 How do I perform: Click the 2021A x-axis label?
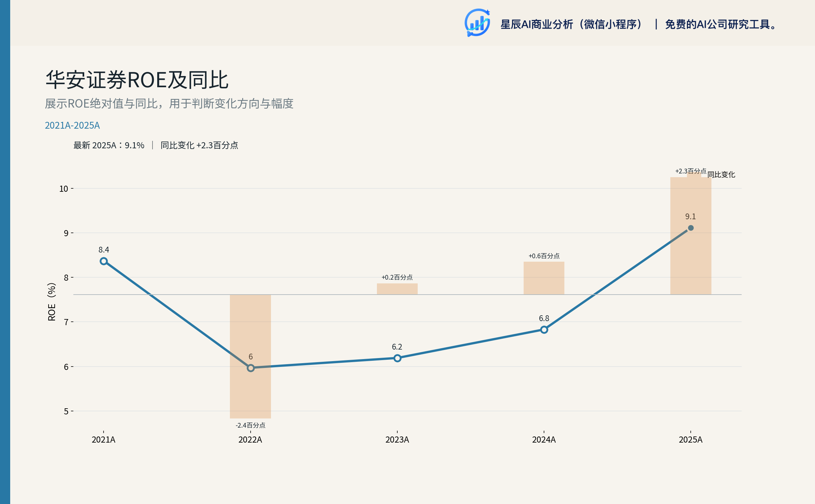point(104,440)
